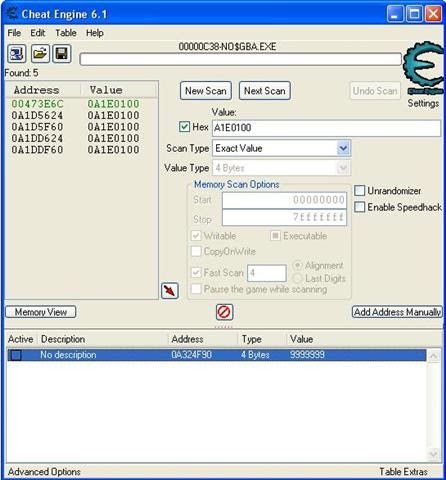Image resolution: width=446 pixels, height=480 pixels.
Task: Click the hex Value input field
Action: click(x=326, y=128)
